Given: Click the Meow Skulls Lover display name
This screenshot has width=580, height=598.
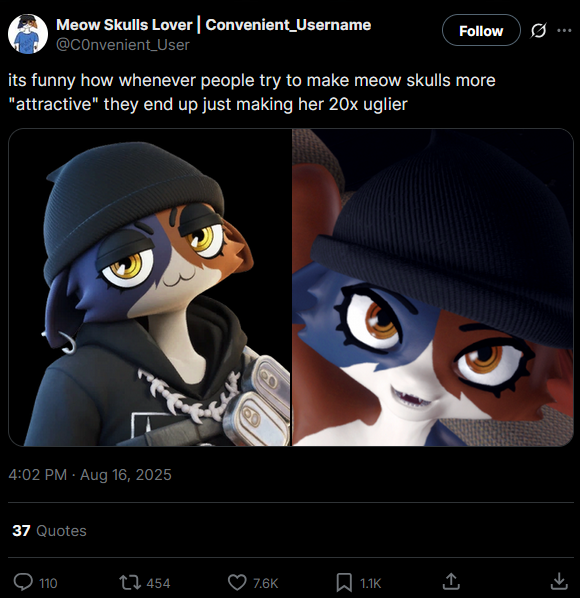Looking at the screenshot, I should [x=124, y=25].
